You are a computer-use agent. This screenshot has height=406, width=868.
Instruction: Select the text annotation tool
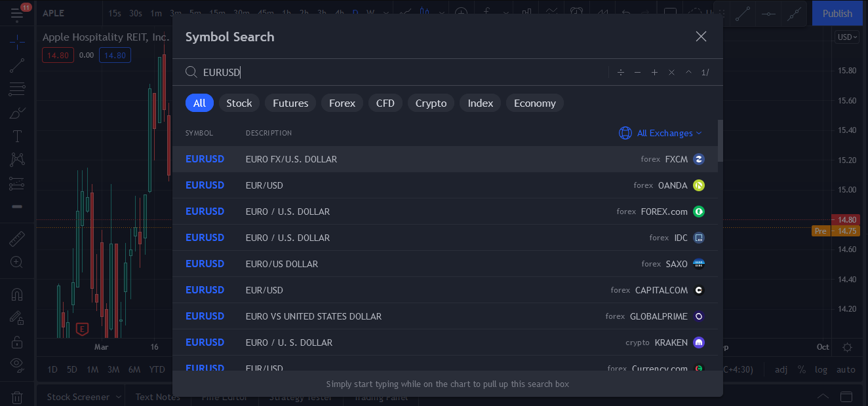point(17,136)
